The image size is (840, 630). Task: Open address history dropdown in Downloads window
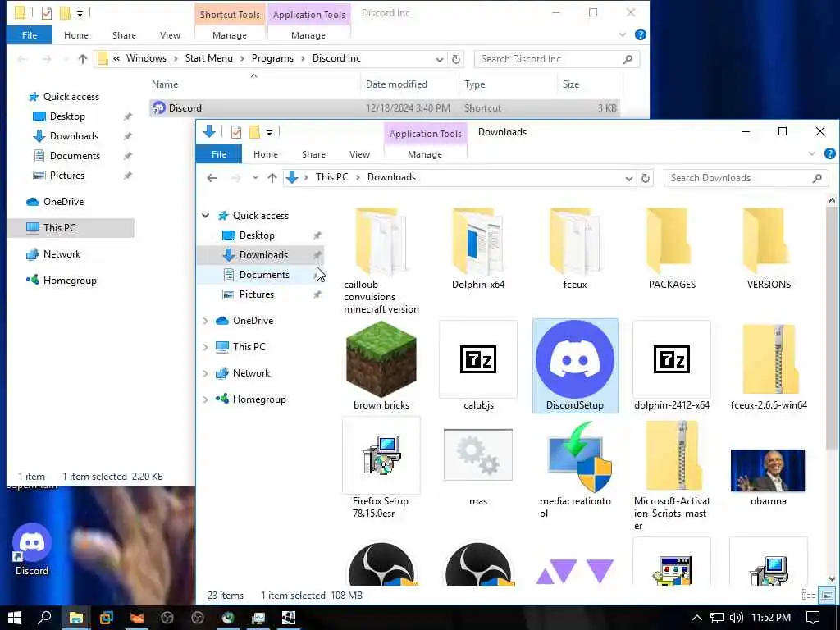click(629, 178)
